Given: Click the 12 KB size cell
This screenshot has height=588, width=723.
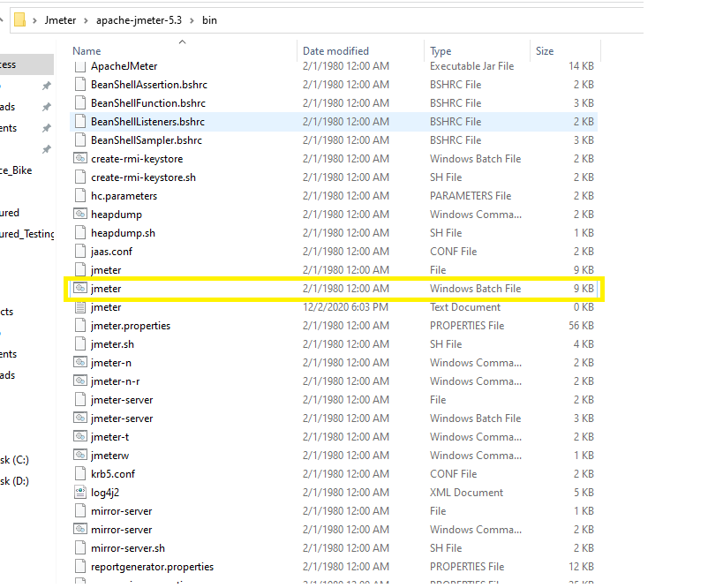Looking at the screenshot, I should [581, 566].
